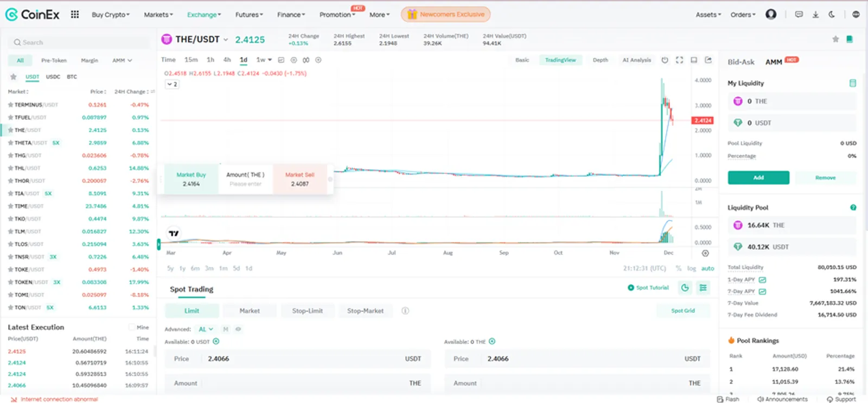The height and width of the screenshot is (403, 868).
Task: Open the language globe icon
Action: click(856, 15)
